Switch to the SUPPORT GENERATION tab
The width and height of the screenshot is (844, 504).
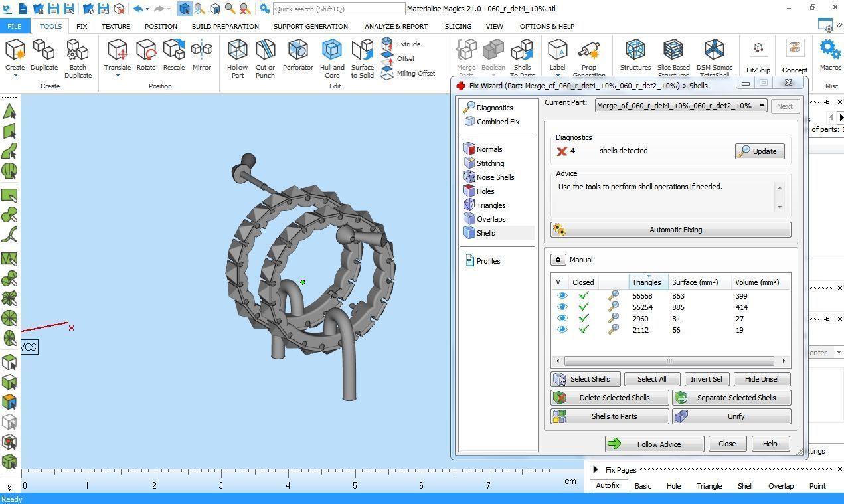click(x=311, y=26)
